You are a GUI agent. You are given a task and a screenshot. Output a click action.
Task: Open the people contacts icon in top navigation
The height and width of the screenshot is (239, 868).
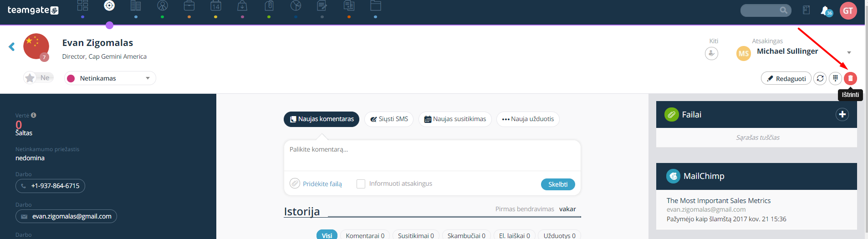point(163,5)
